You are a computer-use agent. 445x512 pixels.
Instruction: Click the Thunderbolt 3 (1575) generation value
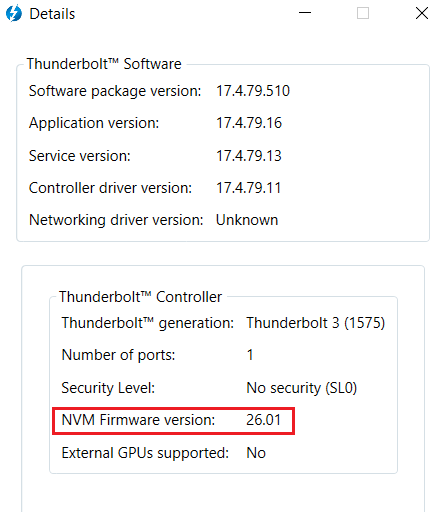316,323
